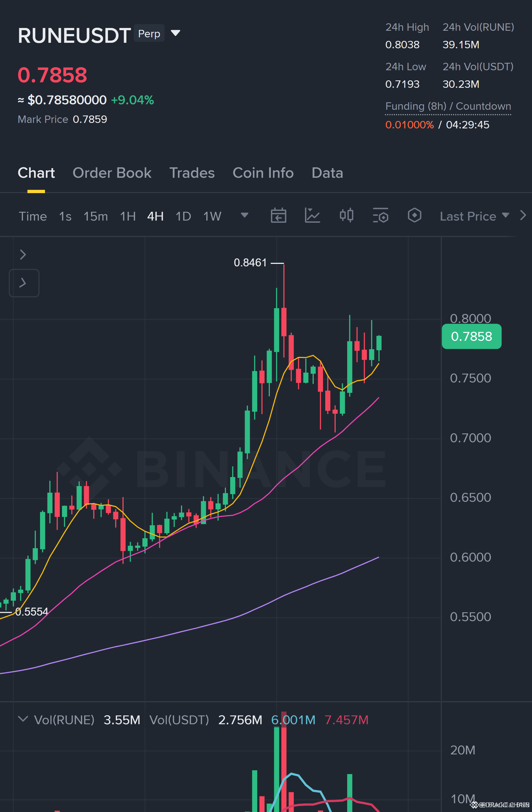Switch to the Order Book tab
Screen dimensions: 532x812
coord(112,173)
